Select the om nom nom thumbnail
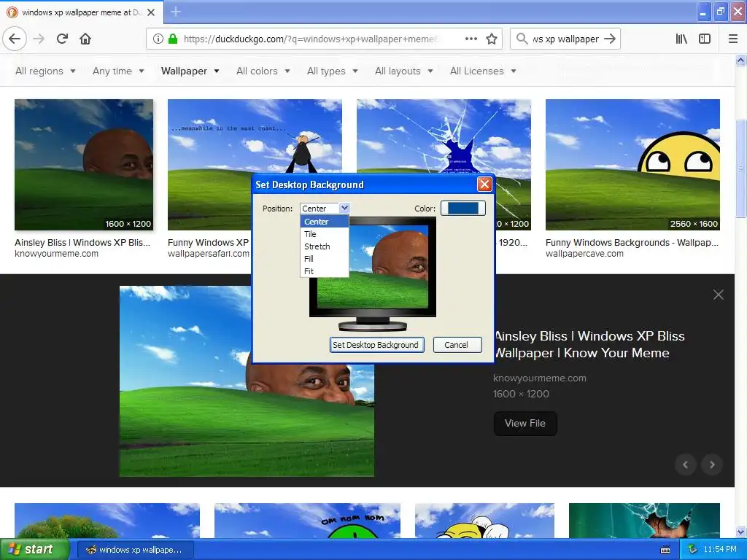This screenshot has width=747, height=560. (307, 521)
